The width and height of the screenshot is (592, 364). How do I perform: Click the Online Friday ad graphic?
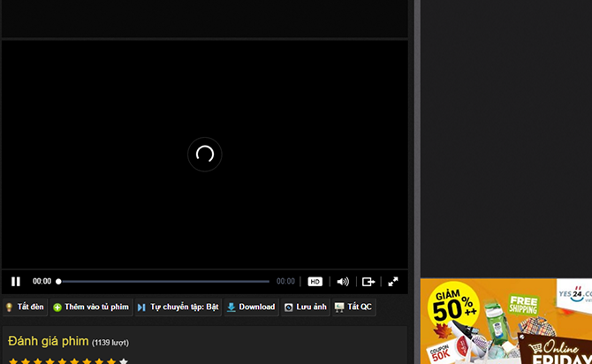click(557, 350)
